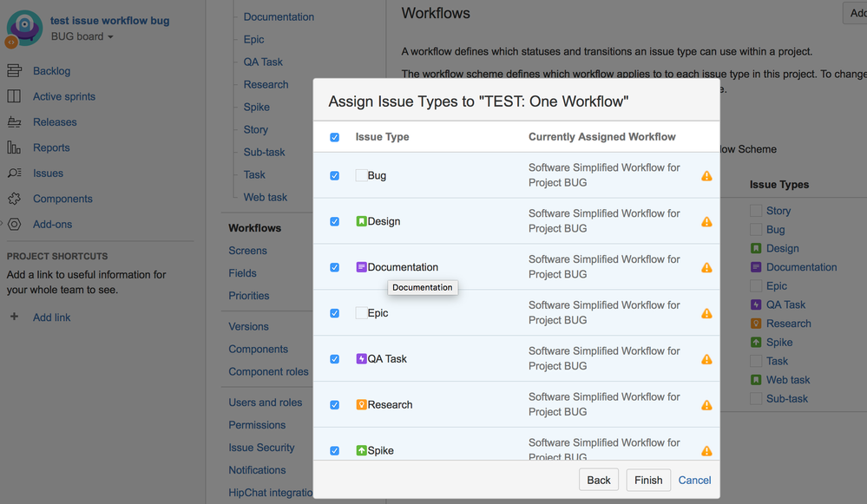The width and height of the screenshot is (867, 504).
Task: Open Documentation link in Issue Types list
Action: click(x=801, y=267)
